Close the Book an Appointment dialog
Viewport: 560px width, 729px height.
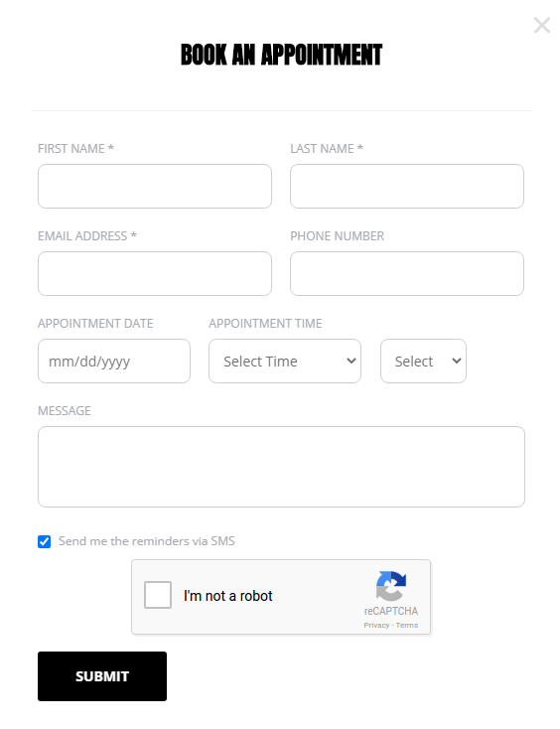point(542,25)
